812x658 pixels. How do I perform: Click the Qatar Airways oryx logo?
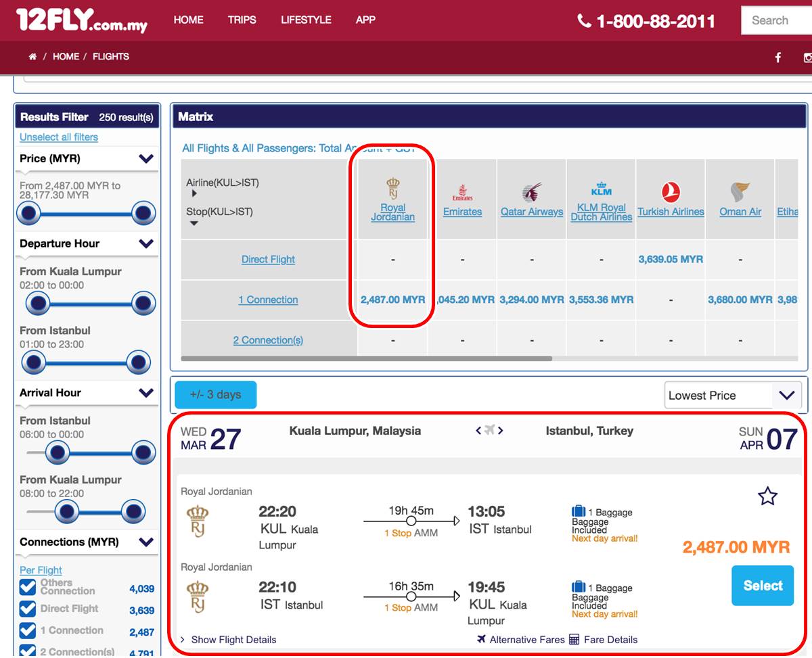tap(532, 193)
